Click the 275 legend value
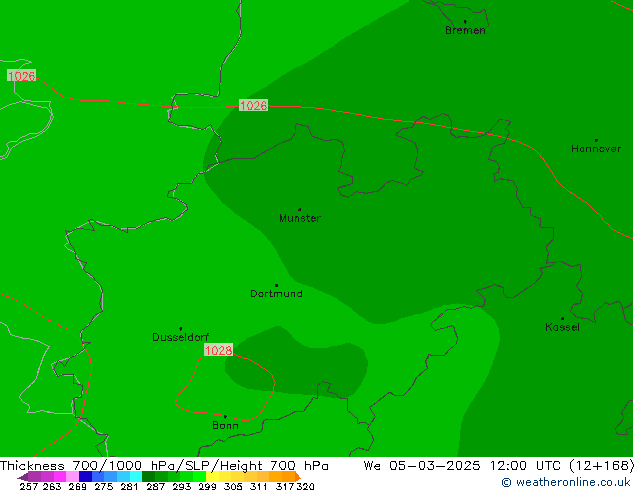The height and width of the screenshot is (490, 634). tap(104, 486)
